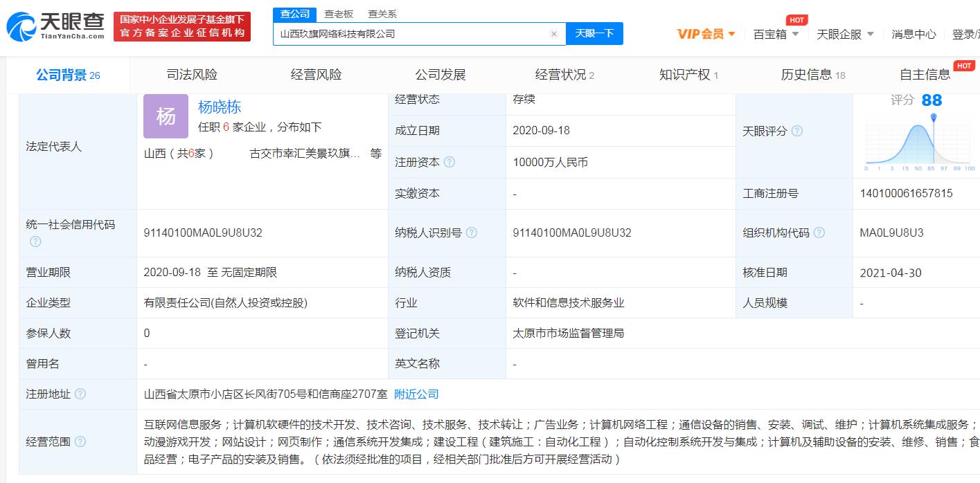Switch to the 查老板 tab

pyautogui.click(x=339, y=13)
